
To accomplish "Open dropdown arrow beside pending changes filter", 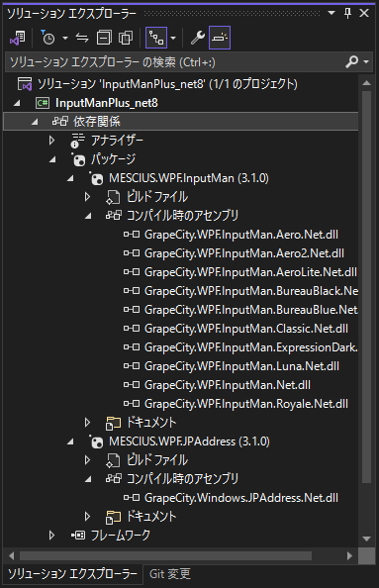I will click(x=65, y=38).
